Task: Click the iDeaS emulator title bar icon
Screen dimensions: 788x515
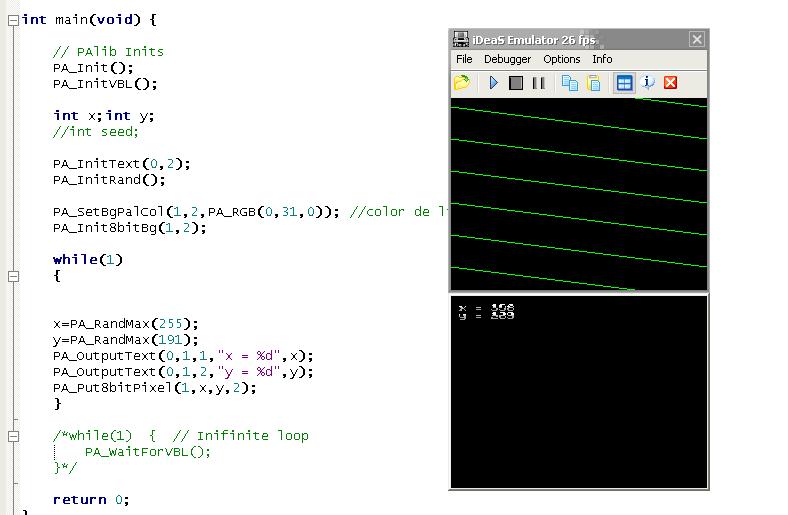Action: coord(461,40)
